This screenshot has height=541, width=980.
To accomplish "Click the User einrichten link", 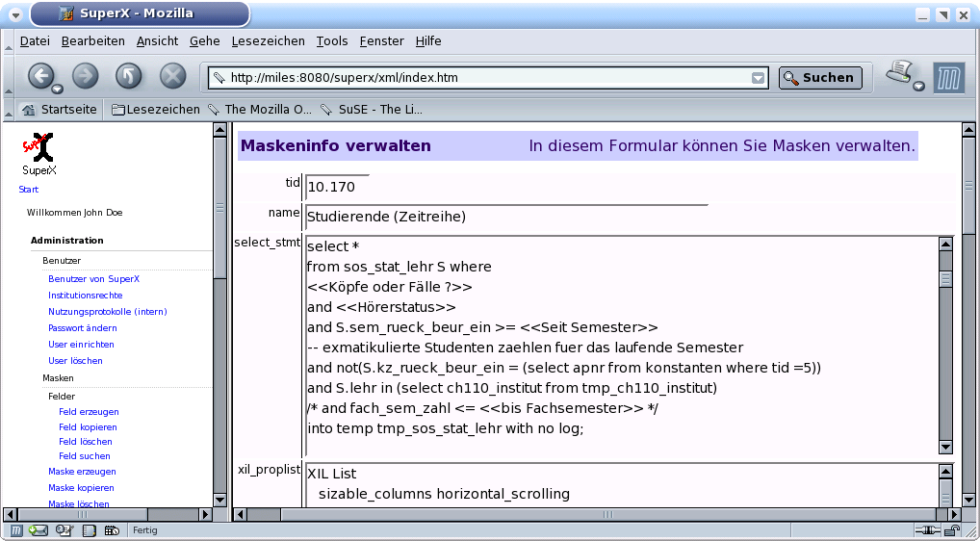I will tap(81, 345).
